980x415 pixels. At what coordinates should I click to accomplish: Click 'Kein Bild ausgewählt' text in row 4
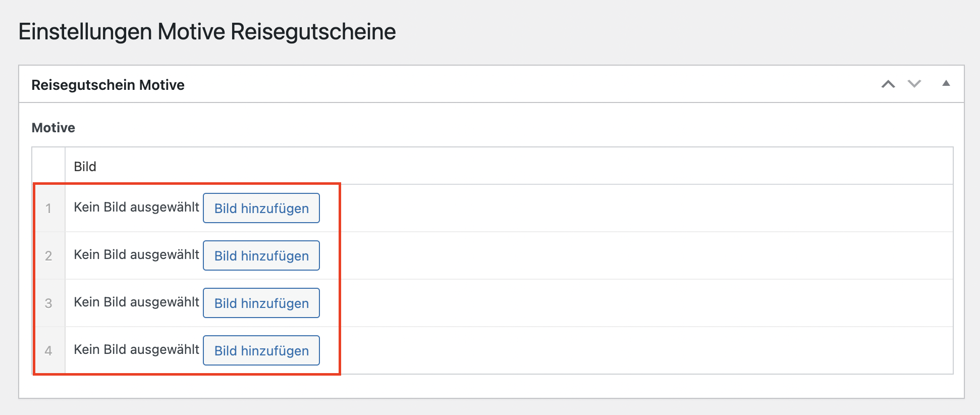tap(136, 349)
